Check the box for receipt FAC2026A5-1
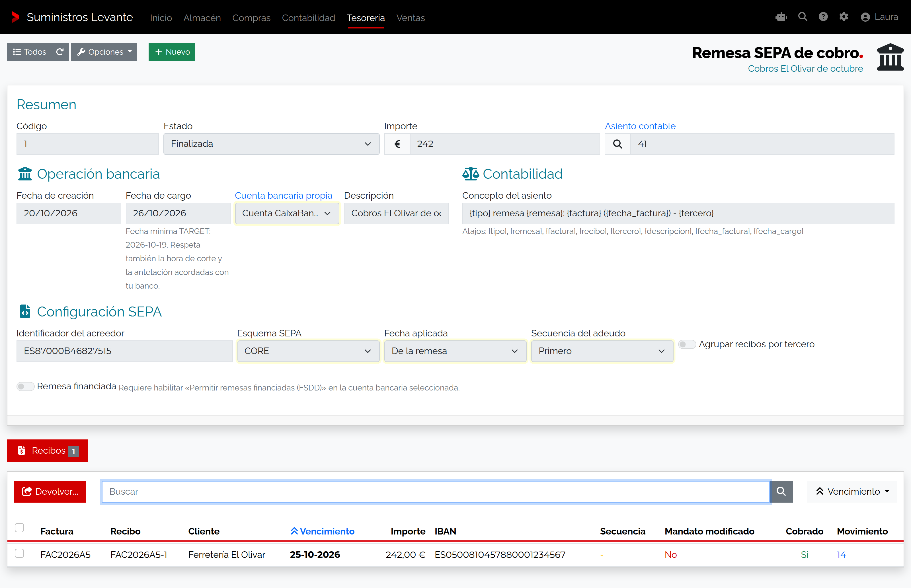This screenshot has width=911, height=588. [x=19, y=553]
